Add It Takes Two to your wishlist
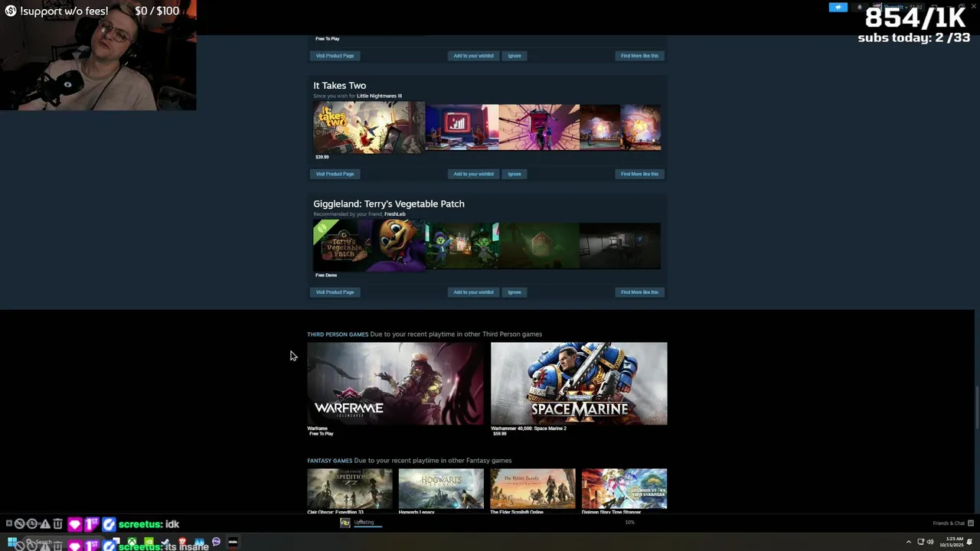This screenshot has width=980, height=551. 473,174
